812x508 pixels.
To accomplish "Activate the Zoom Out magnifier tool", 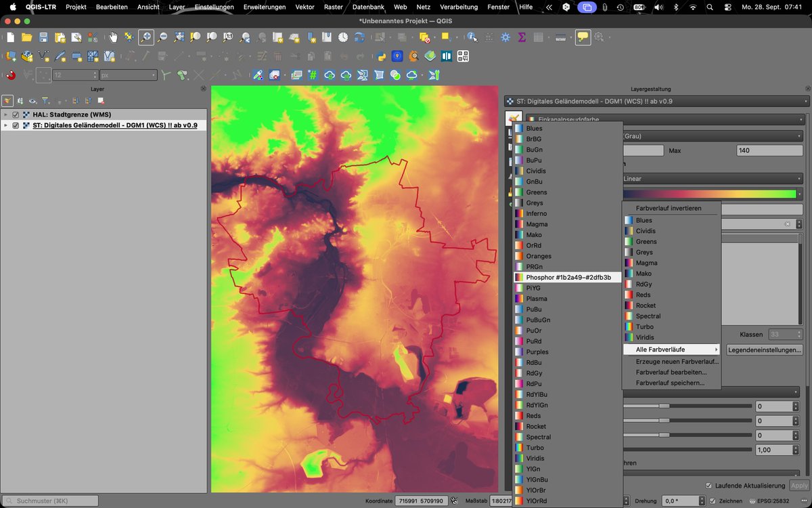I will 162,37.
